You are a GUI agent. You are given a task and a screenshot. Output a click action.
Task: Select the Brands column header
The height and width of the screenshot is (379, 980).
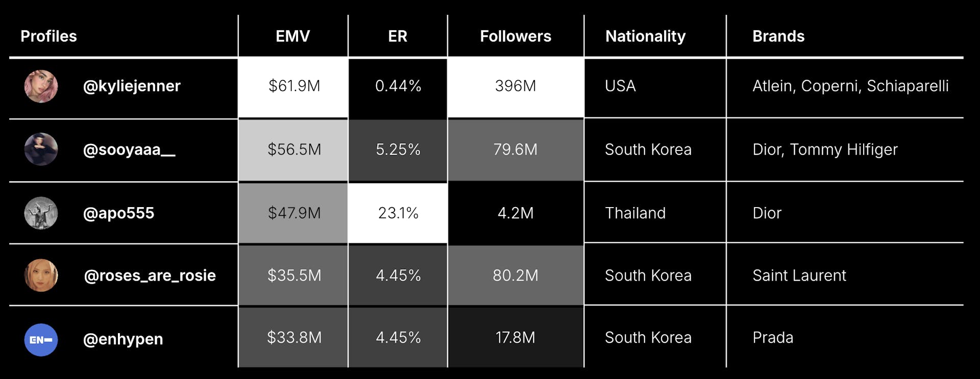pos(778,36)
